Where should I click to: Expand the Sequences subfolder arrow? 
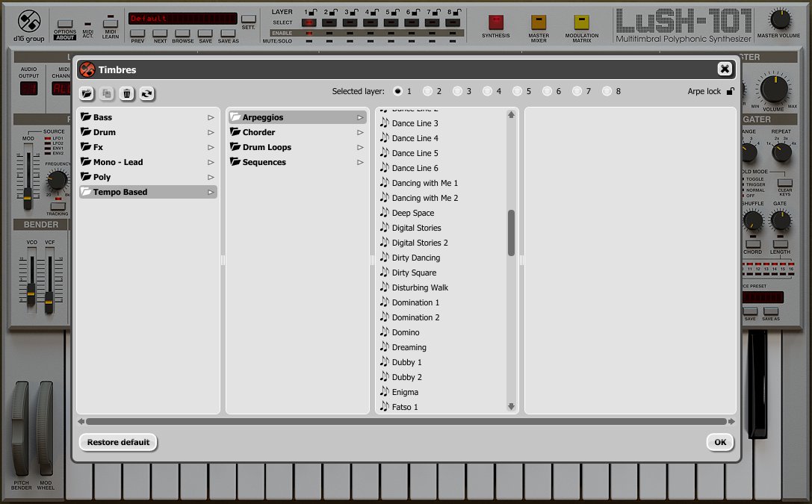click(x=360, y=163)
